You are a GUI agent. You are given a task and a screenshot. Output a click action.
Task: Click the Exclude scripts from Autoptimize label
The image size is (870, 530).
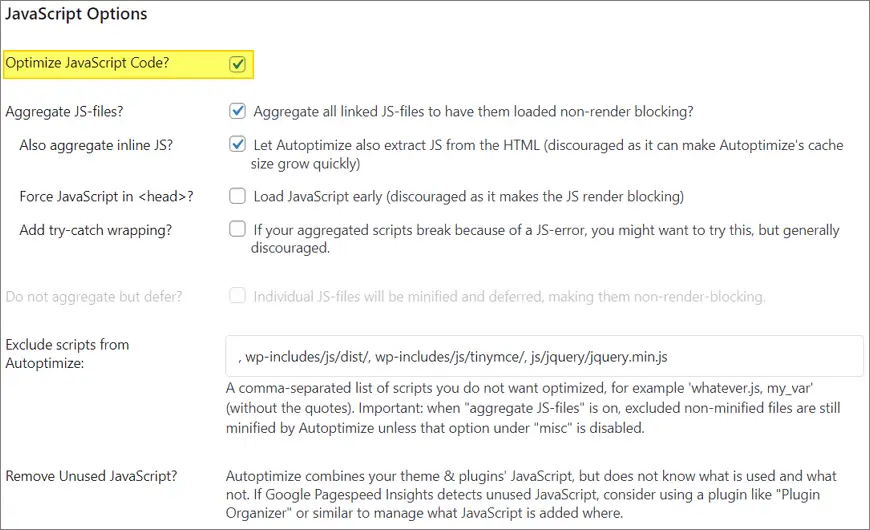tap(67, 353)
